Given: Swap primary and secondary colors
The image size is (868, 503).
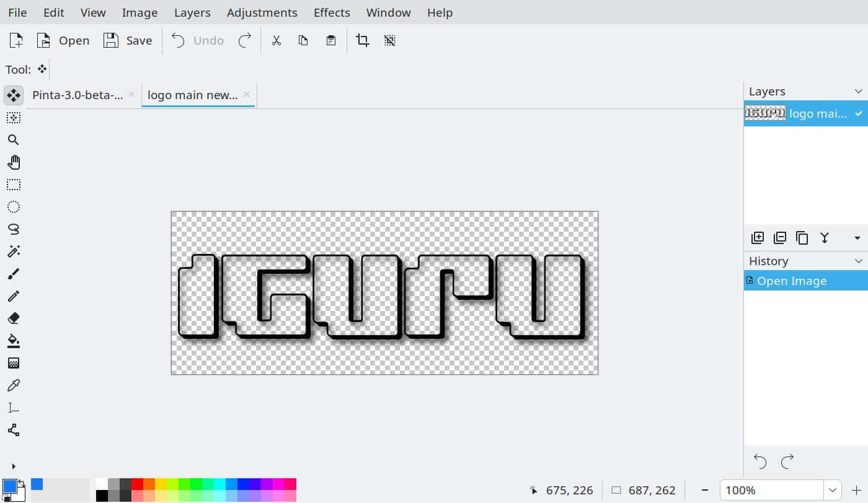Looking at the screenshot, I should click(x=21, y=483).
